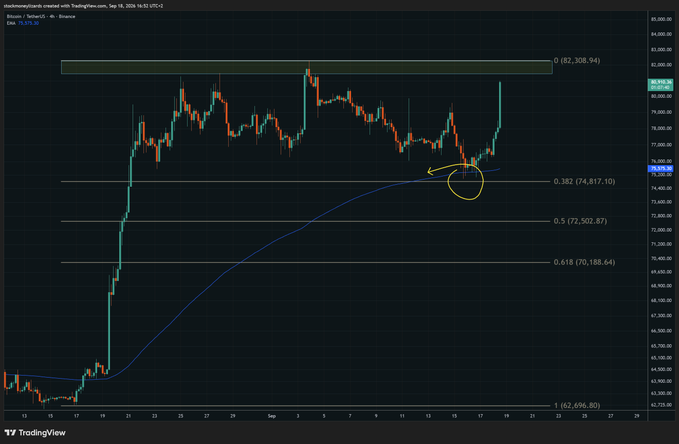Click the 65,100.00 price axis label
This screenshot has width=679, height=444.
pyautogui.click(x=661, y=358)
